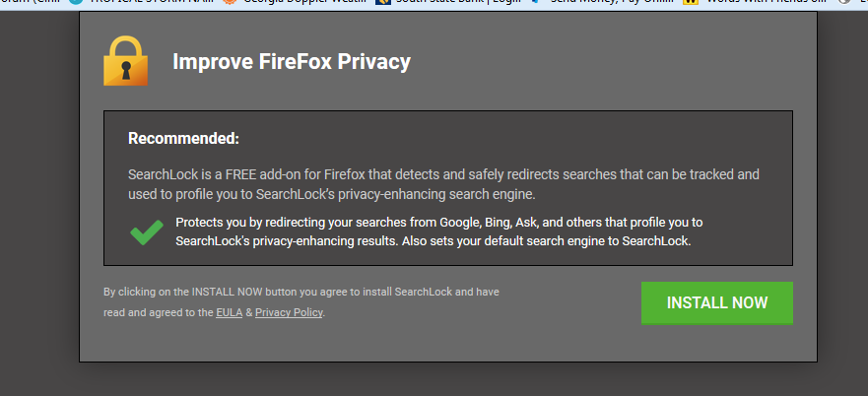Click the last bookmark icon at far right
This screenshot has width=868, height=396.
845,2
